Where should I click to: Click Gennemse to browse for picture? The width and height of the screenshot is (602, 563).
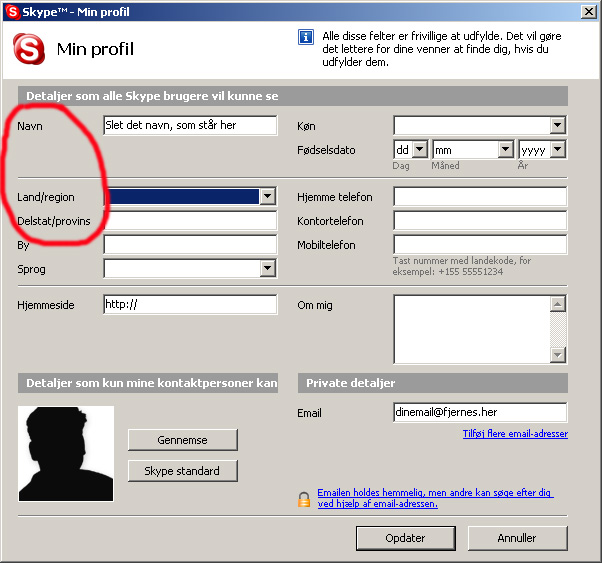182,440
